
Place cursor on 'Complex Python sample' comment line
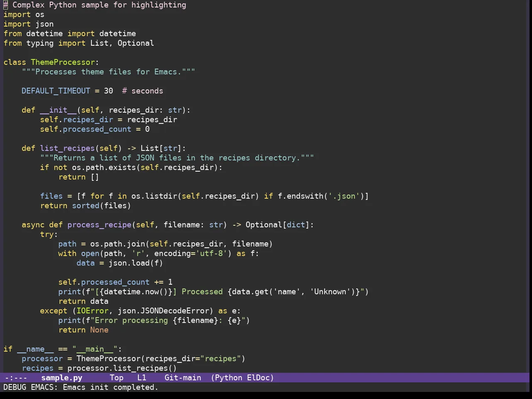95,5
